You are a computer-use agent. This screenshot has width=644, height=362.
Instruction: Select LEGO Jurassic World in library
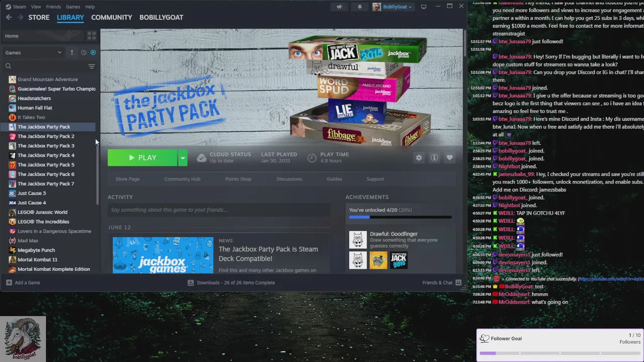point(42,212)
